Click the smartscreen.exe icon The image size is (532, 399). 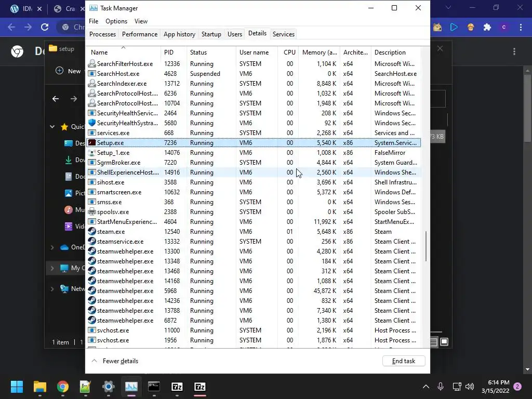point(91,192)
